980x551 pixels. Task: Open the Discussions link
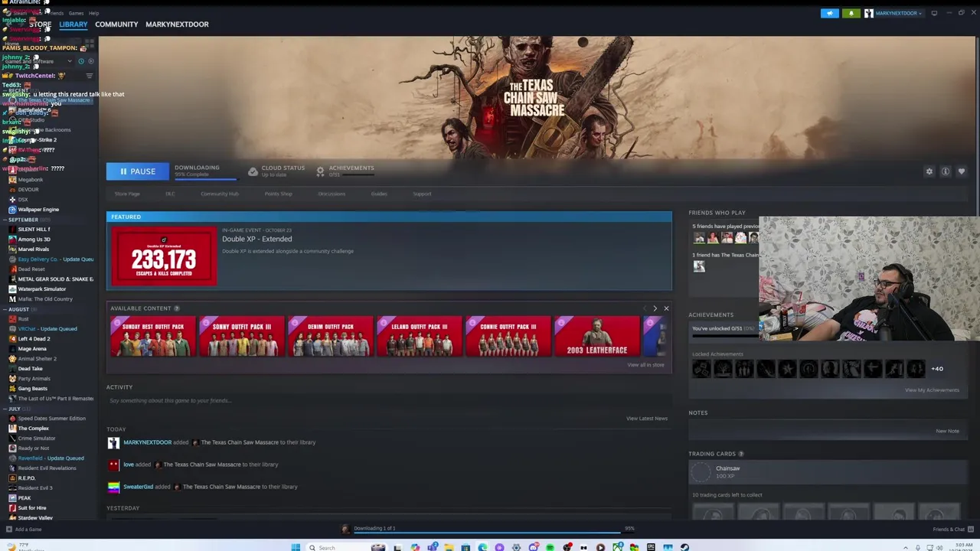click(x=332, y=194)
